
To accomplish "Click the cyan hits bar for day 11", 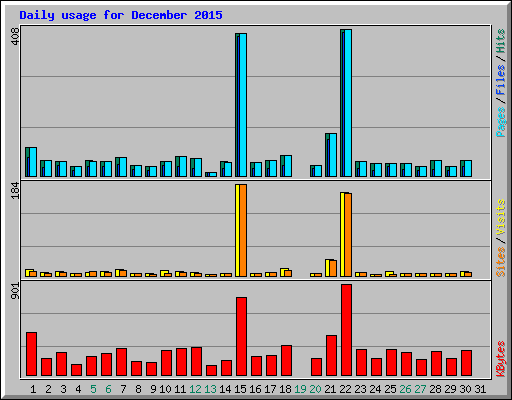I will [x=183, y=167].
